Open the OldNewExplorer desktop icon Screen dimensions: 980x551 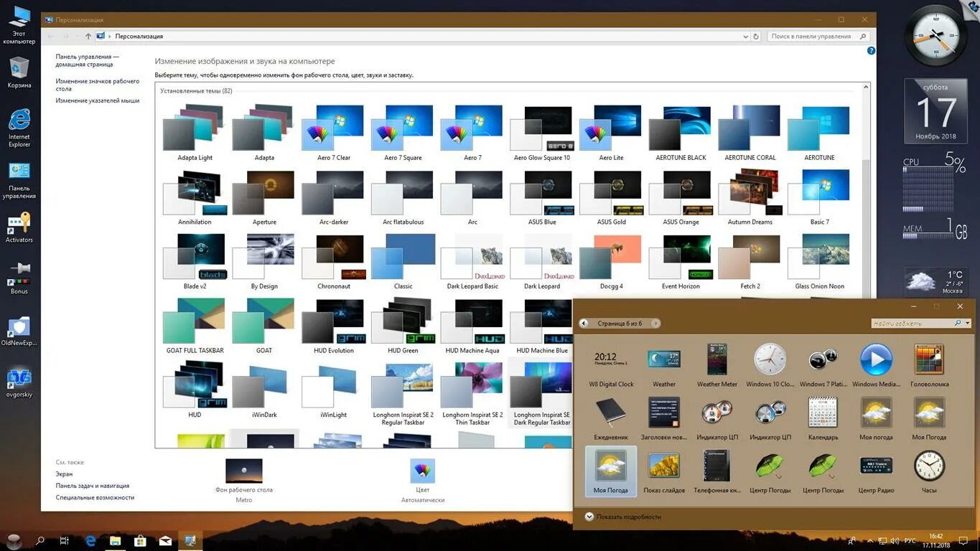tap(19, 331)
